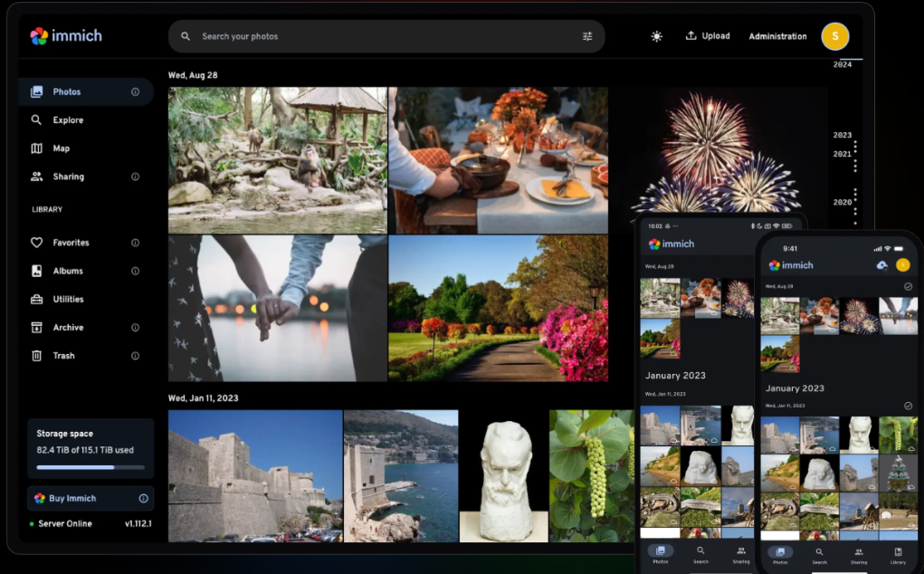
Task: Show info for Photos sidebar item
Action: pos(135,91)
